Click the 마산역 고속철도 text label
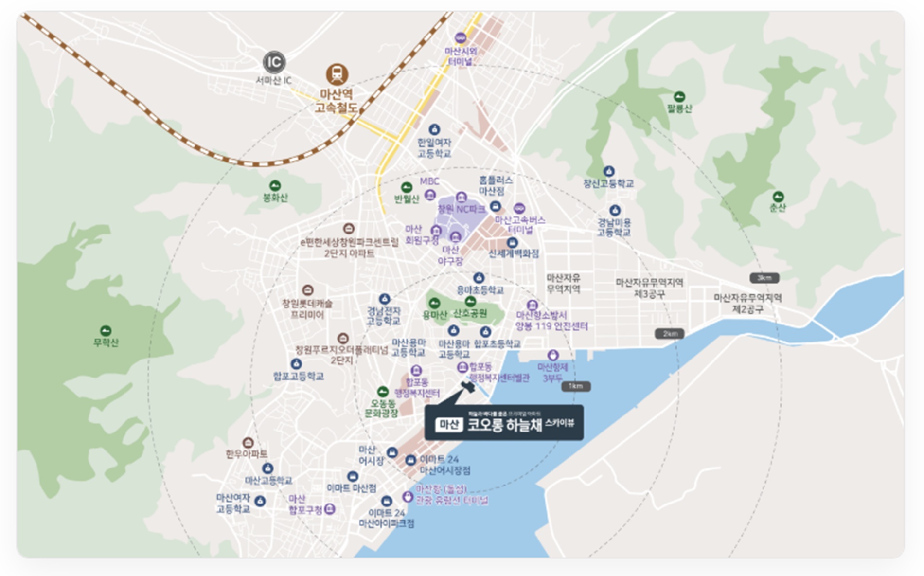This screenshot has height=576, width=924. pos(336,101)
